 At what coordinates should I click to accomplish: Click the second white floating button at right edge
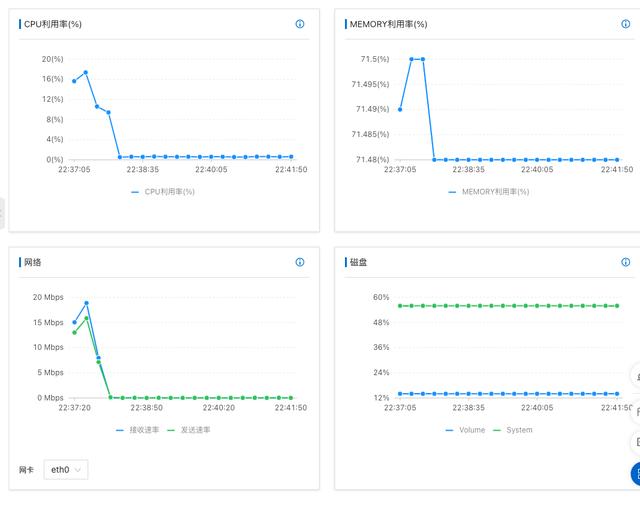point(635,410)
